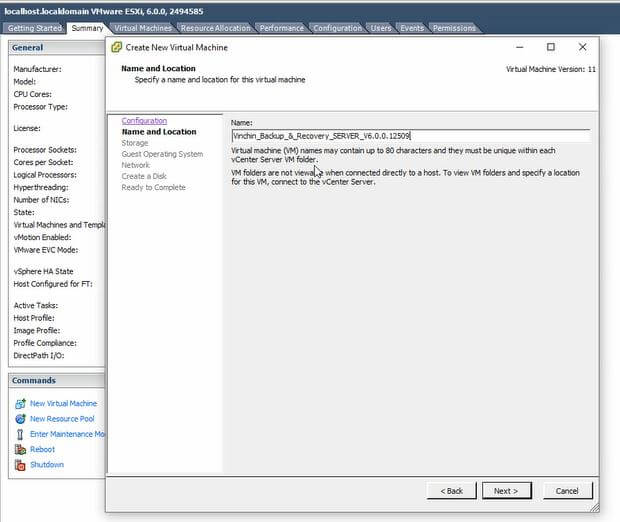Open the Configuration tab

pos(337,28)
